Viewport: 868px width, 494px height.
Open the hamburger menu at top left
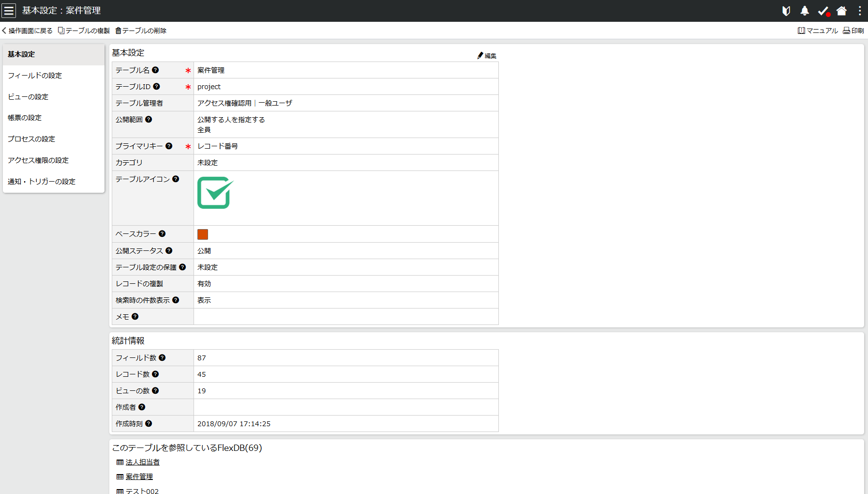click(9, 10)
